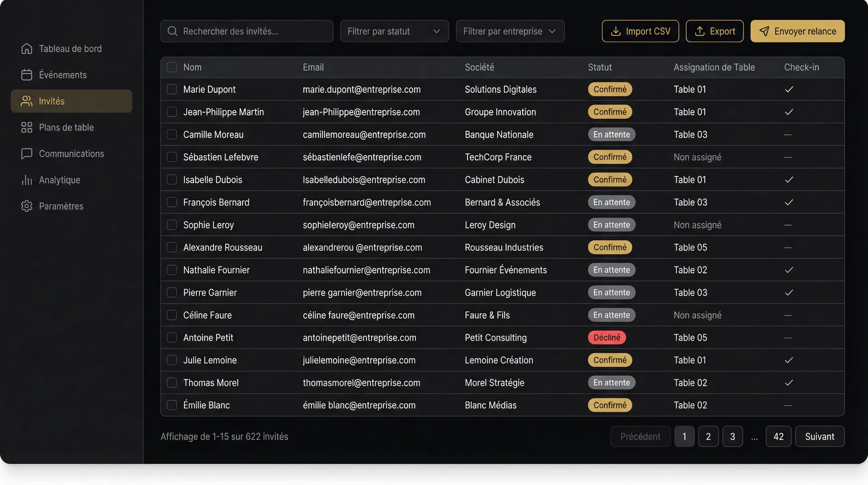The image size is (868, 485).
Task: Open Analytique via its bar chart icon
Action: tap(27, 180)
